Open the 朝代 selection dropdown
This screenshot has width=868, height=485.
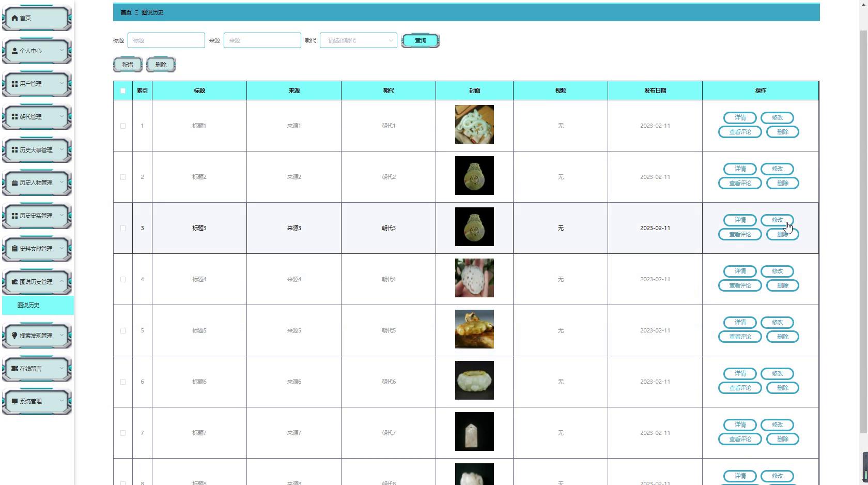pyautogui.click(x=358, y=40)
